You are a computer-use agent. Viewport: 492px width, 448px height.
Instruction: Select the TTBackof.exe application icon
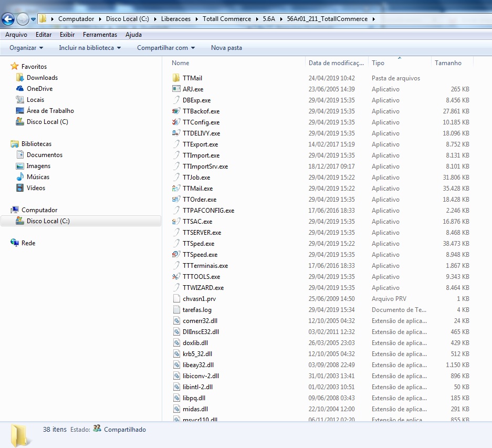coord(176,111)
